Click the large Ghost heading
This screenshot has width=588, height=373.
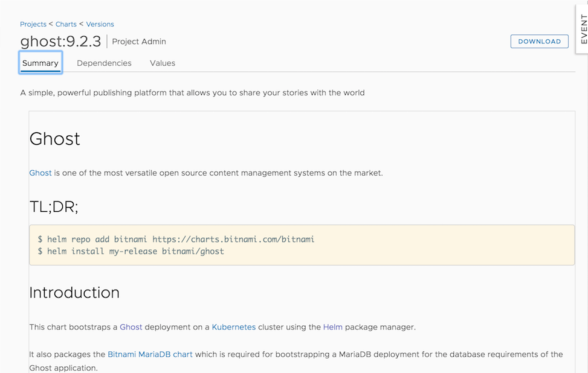55,139
